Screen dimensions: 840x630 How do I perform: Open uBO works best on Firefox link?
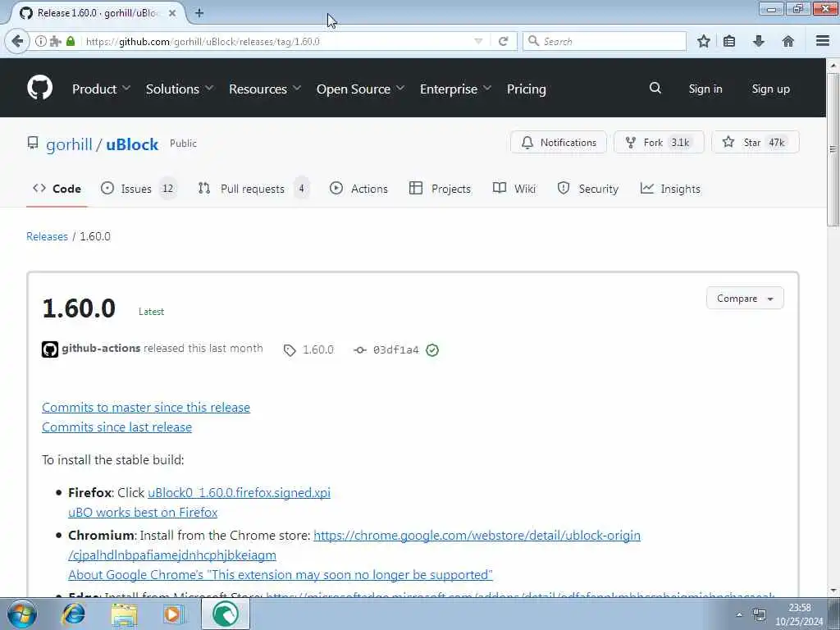click(x=143, y=512)
